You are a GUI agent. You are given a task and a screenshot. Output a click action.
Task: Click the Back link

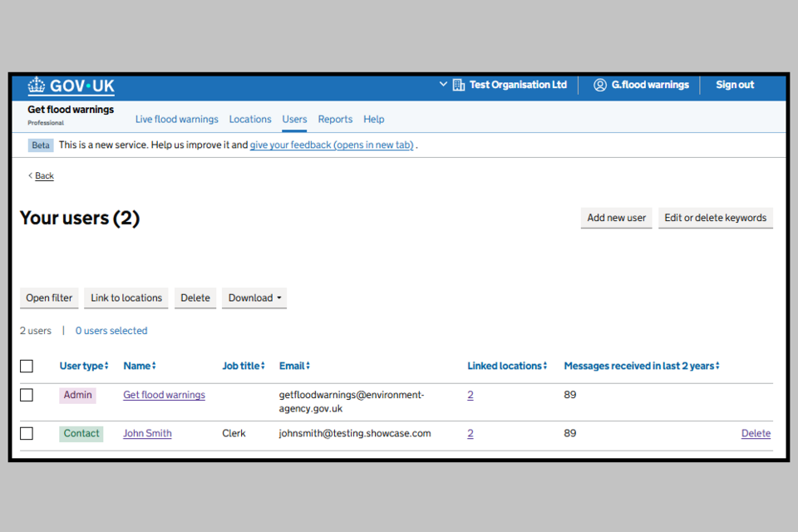click(44, 176)
